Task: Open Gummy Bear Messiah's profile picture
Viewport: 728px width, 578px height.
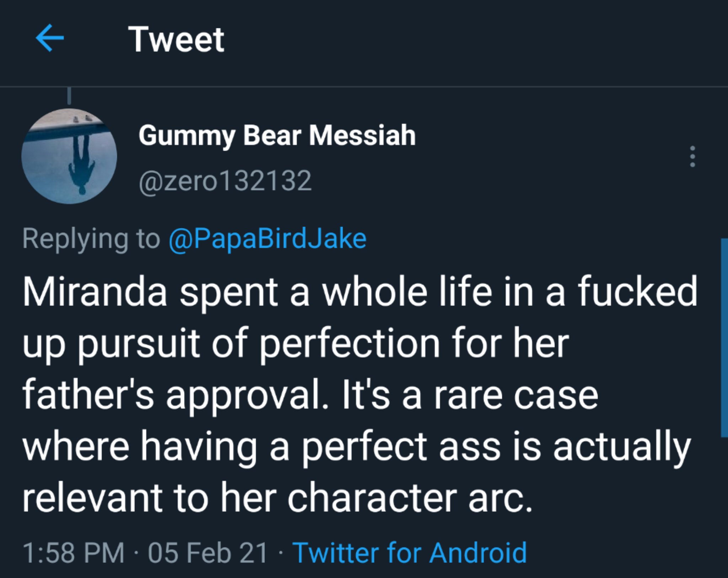Action: click(69, 156)
